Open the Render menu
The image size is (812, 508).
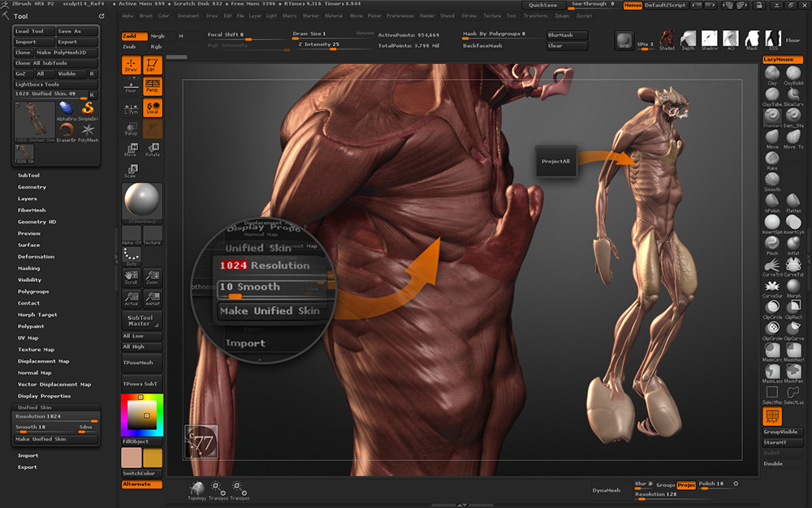coord(426,15)
